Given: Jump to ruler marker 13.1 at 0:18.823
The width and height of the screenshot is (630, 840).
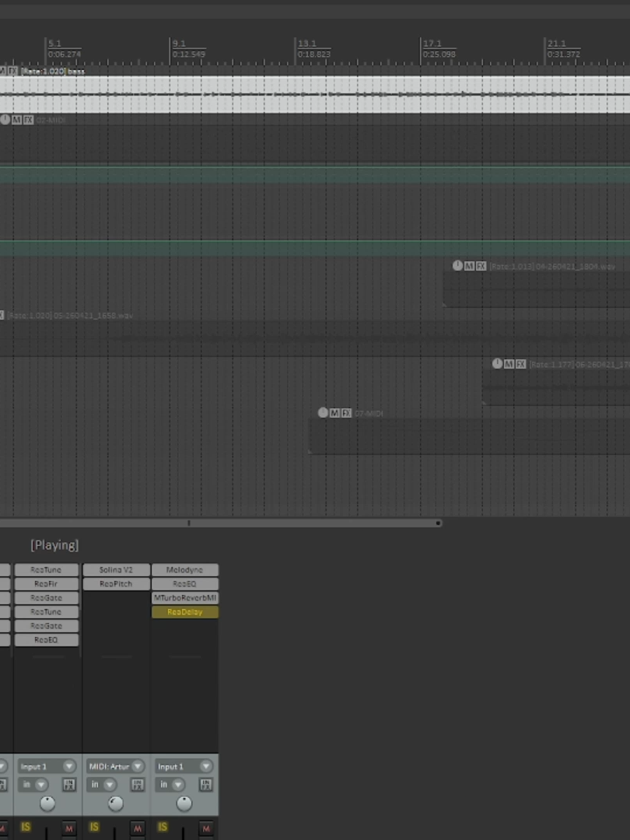Looking at the screenshot, I should [x=314, y=49].
